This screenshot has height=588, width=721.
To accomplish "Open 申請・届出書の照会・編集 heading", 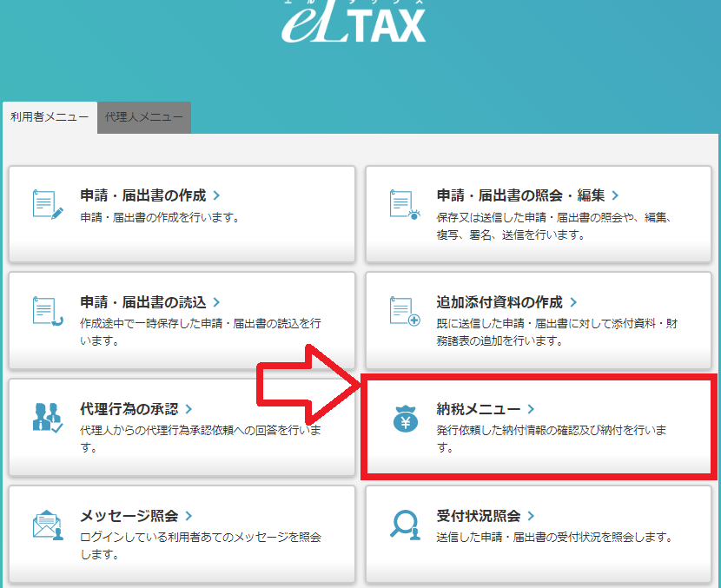I will click(520, 195).
